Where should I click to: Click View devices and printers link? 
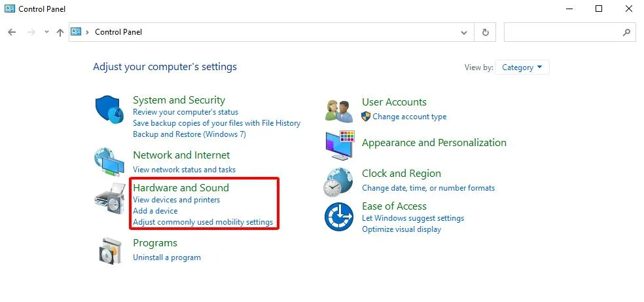coord(176,200)
